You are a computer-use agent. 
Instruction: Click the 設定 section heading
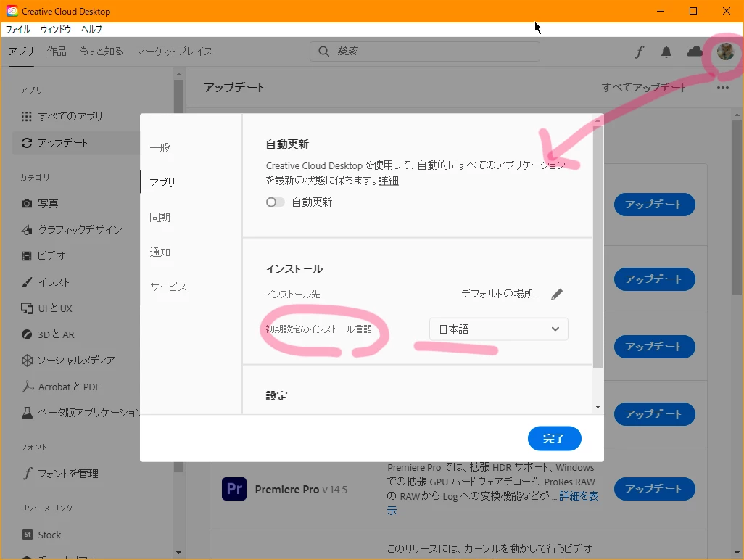click(x=276, y=396)
